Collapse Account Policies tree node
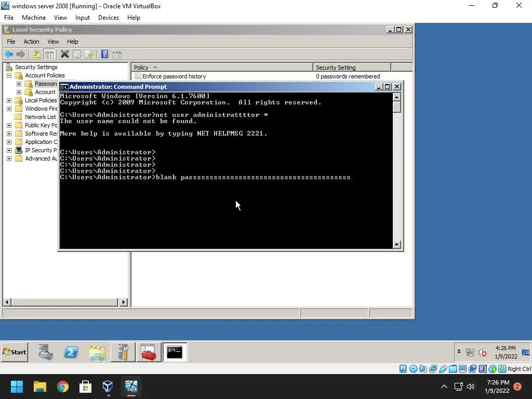 [9, 76]
